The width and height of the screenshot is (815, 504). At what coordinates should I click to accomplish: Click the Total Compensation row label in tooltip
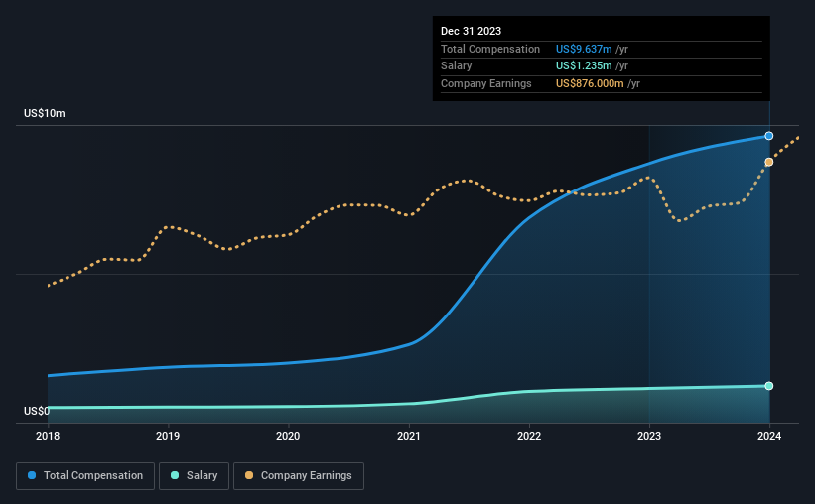coord(490,49)
